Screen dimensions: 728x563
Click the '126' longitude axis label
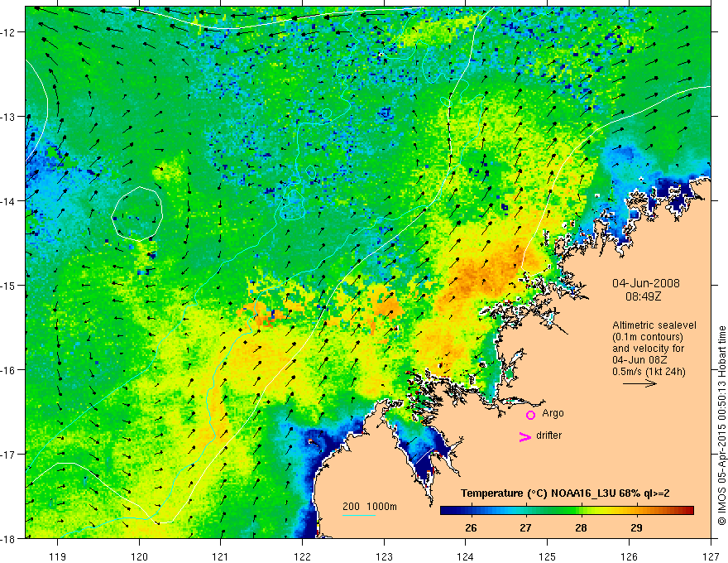pyautogui.click(x=629, y=556)
